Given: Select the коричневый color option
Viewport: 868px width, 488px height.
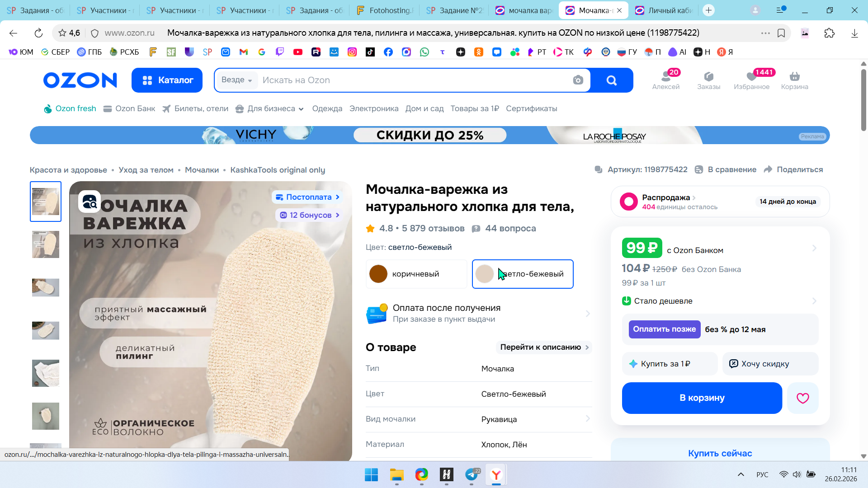Looking at the screenshot, I should [416, 274].
